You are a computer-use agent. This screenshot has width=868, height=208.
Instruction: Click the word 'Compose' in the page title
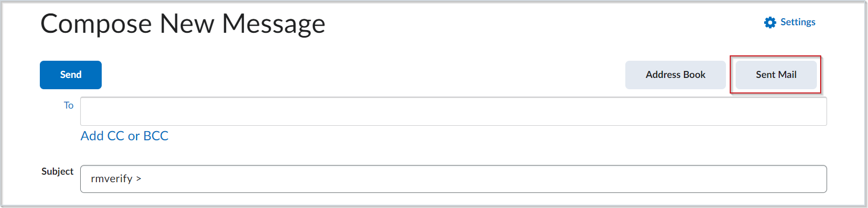point(96,25)
